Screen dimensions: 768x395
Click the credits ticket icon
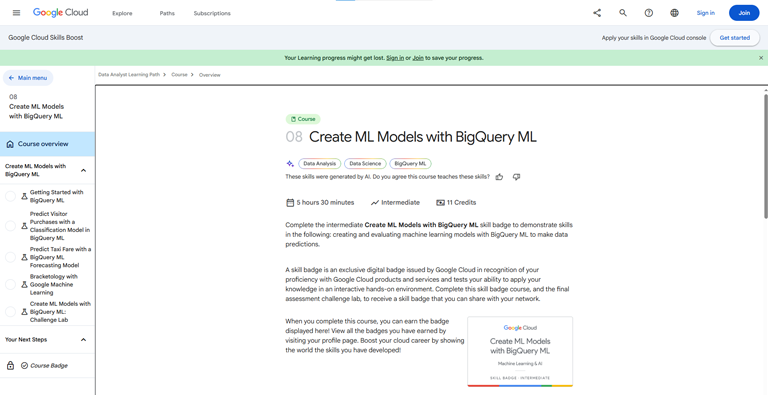(x=440, y=202)
